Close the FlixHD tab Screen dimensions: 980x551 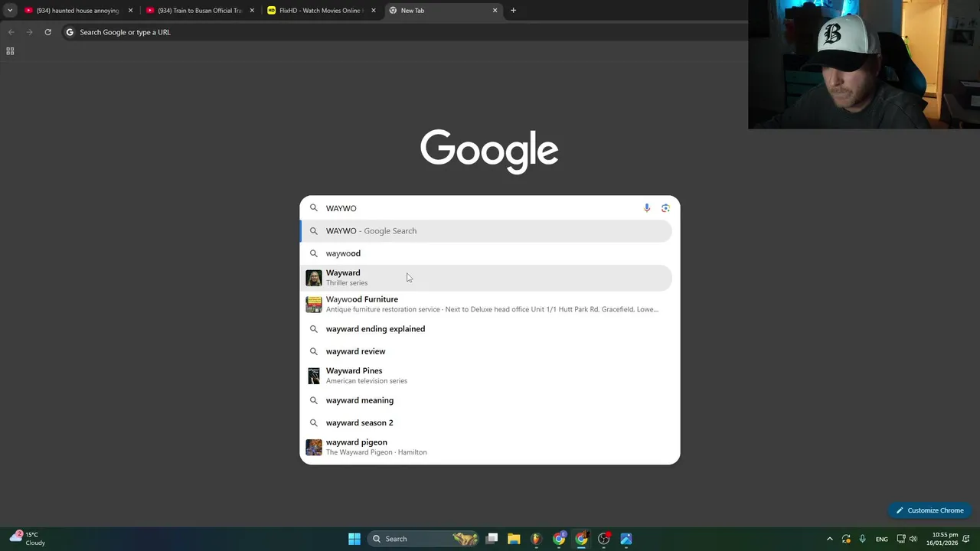pos(374,11)
